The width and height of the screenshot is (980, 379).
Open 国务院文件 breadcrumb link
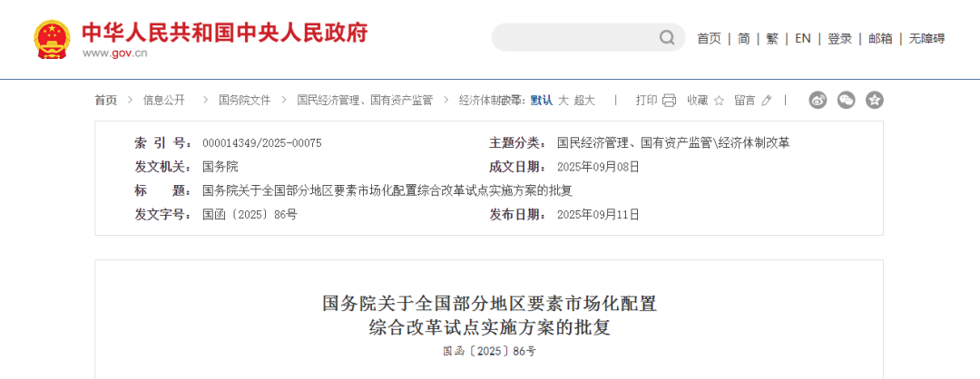click(x=244, y=101)
